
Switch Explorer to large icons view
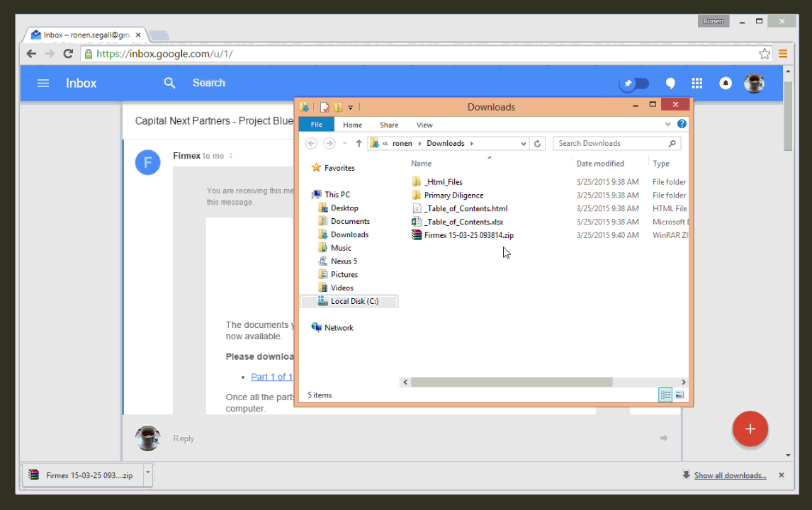click(678, 395)
